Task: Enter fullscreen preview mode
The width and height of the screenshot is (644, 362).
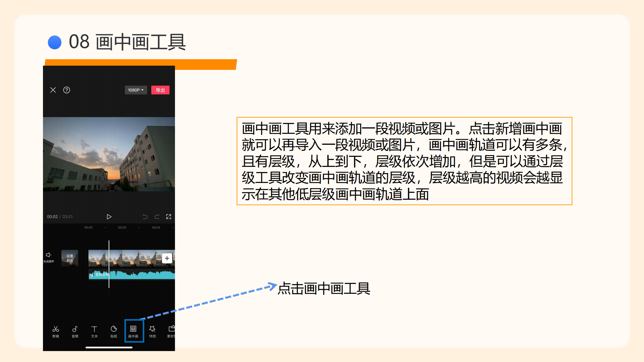Action: [169, 217]
